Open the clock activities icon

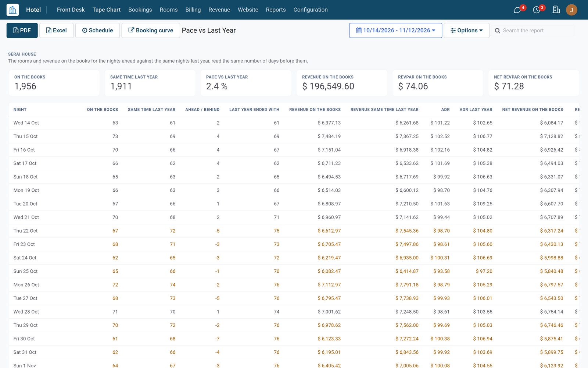(537, 10)
